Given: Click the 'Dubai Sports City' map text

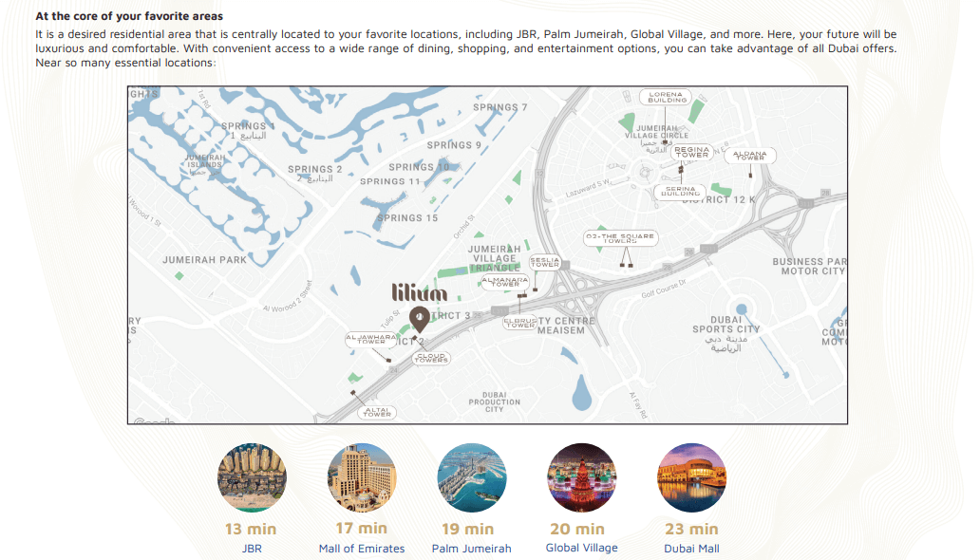Looking at the screenshot, I should pyautogui.click(x=726, y=325).
